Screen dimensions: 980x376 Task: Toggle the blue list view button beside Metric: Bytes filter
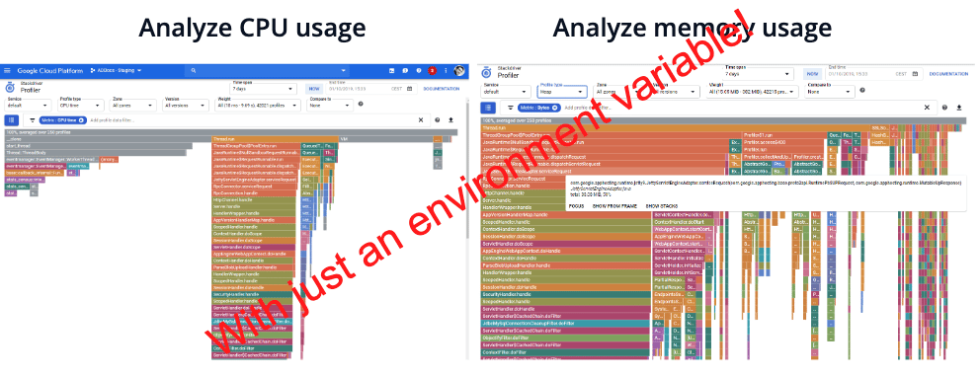[x=489, y=108]
